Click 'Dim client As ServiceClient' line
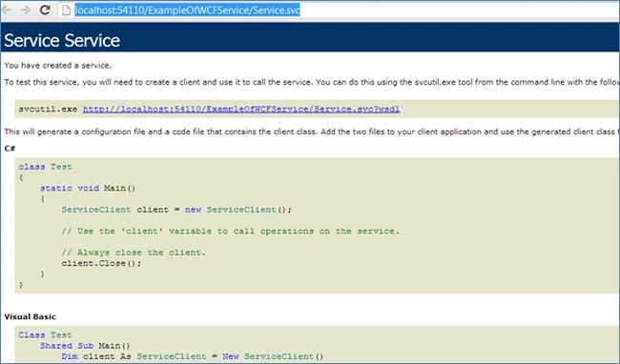 click(192, 356)
